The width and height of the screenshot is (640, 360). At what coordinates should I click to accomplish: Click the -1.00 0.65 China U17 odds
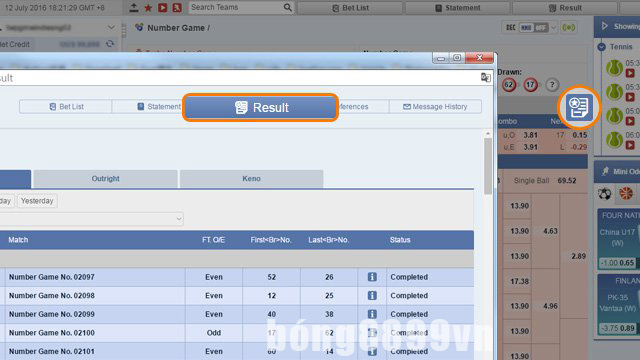(x=617, y=263)
